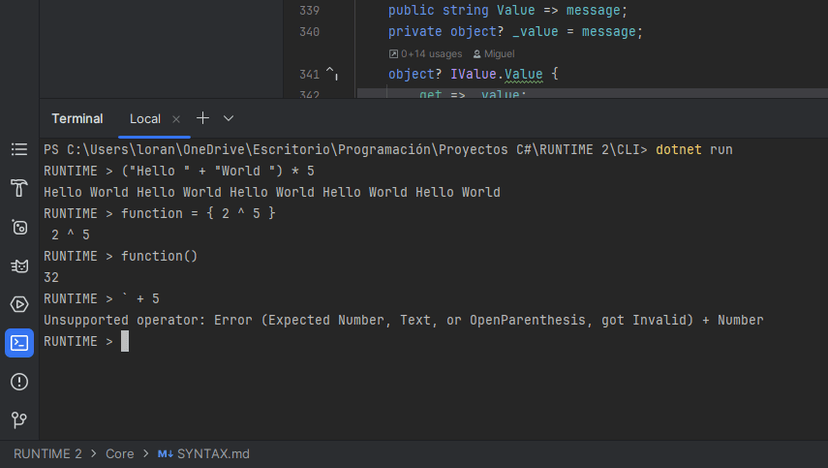Close the Local terminal tab
828x468 pixels.
176,119
